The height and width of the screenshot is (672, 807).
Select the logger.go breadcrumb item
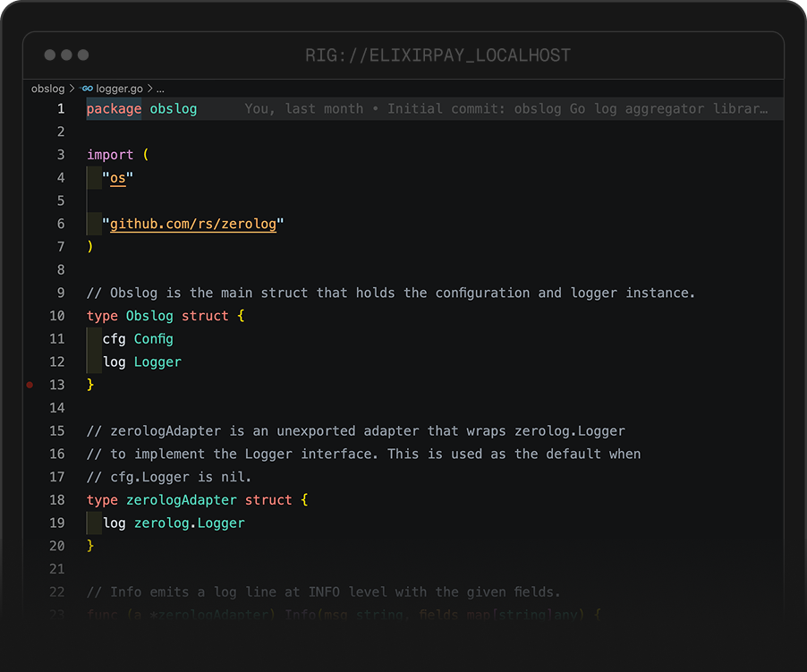point(119,89)
